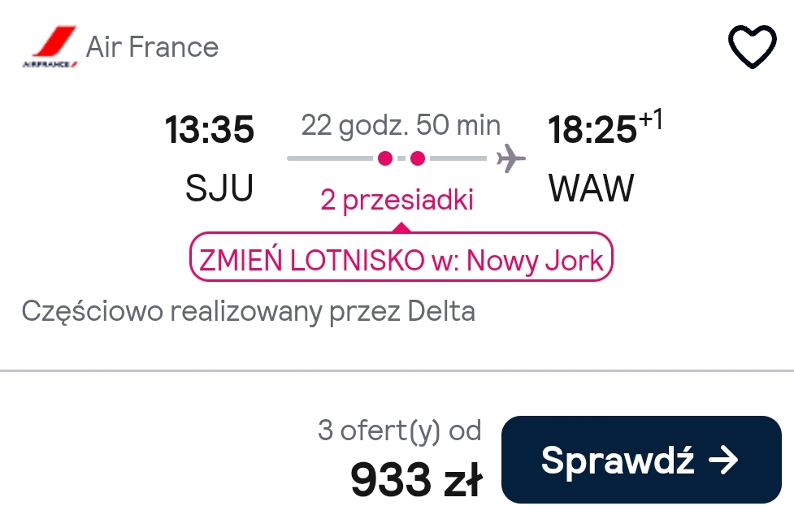This screenshot has height=532, width=794.
Task: Click the airplane icon on the route line
Action: click(510, 158)
